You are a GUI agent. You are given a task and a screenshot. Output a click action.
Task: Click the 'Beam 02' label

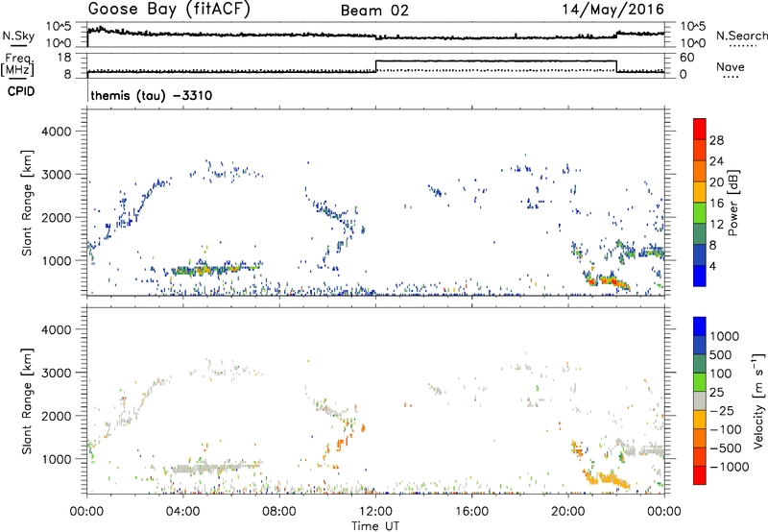pos(374,11)
